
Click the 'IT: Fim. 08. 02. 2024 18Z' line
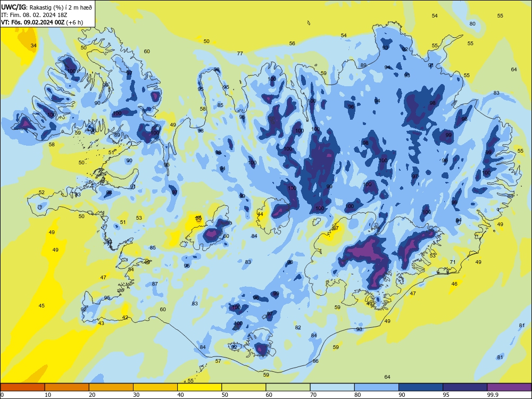point(34,15)
